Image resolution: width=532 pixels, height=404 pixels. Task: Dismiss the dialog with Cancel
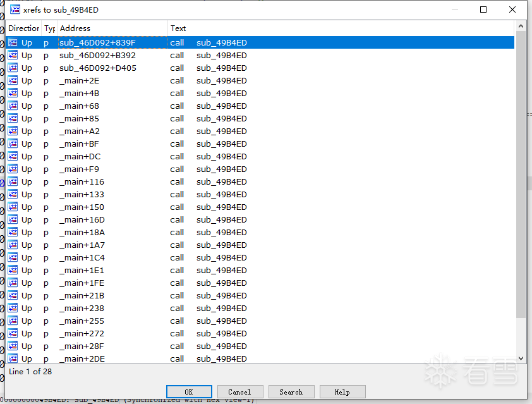240,392
